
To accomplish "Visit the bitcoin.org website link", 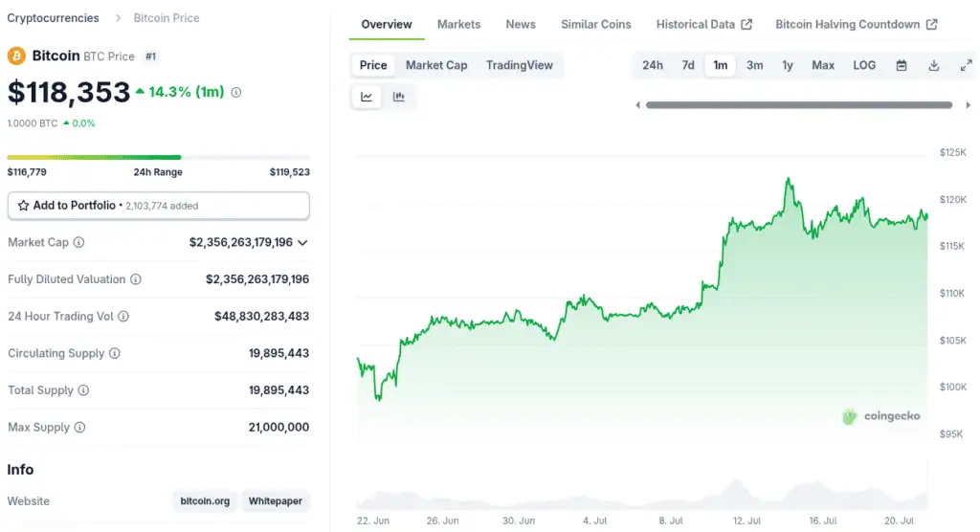I will click(205, 500).
